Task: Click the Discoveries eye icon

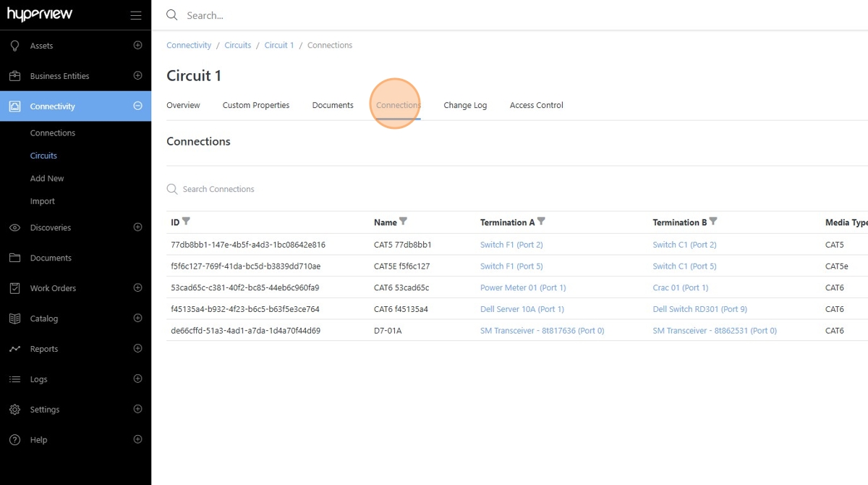Action: [14, 227]
